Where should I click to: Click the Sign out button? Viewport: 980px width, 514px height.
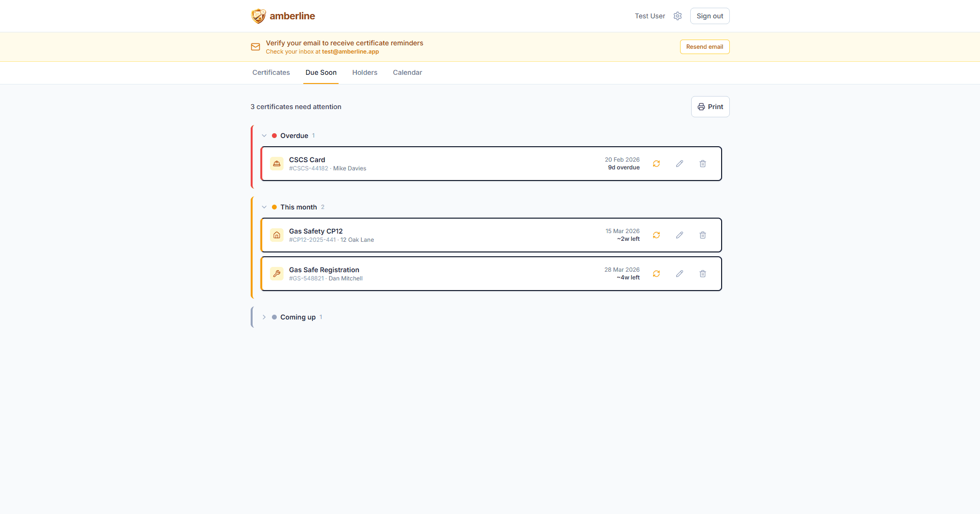point(710,16)
